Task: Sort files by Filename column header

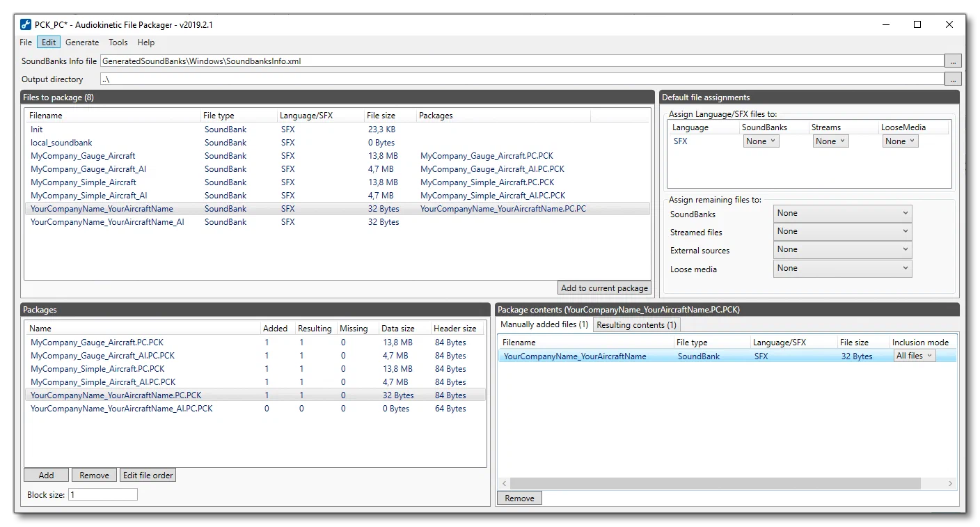Action: [113, 116]
